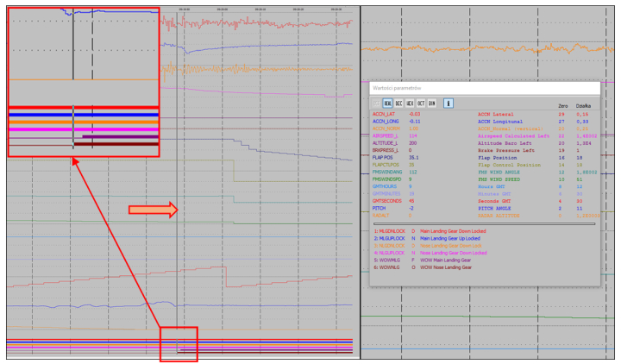The image size is (621, 364).
Task: Click 'FMS WIND ANGLE' description
Action: 499,173
